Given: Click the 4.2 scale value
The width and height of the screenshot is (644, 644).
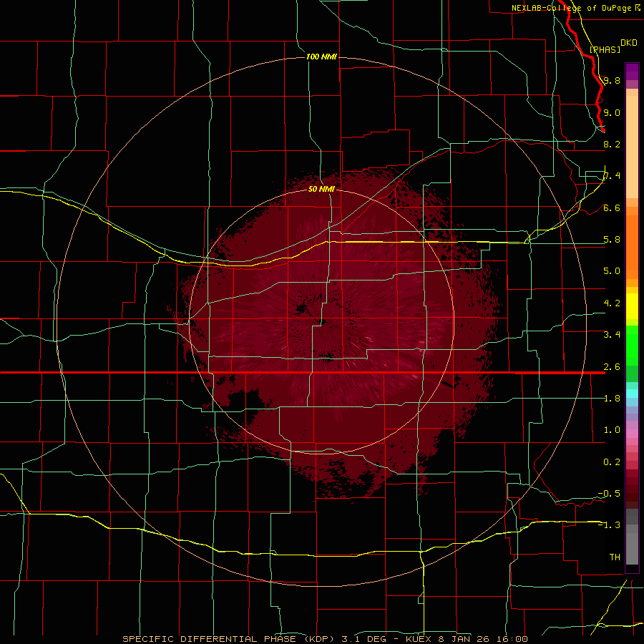Looking at the screenshot, I should pyautogui.click(x=612, y=303).
